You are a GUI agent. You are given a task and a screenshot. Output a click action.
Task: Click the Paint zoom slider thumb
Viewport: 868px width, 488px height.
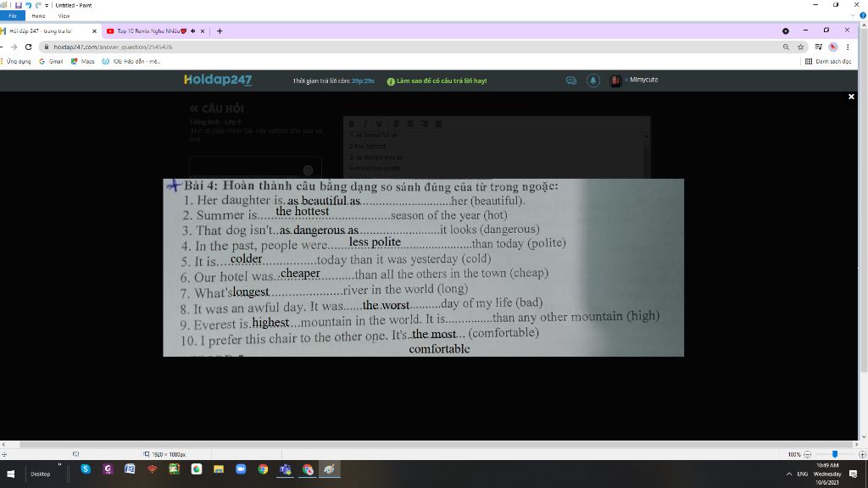coord(835,454)
